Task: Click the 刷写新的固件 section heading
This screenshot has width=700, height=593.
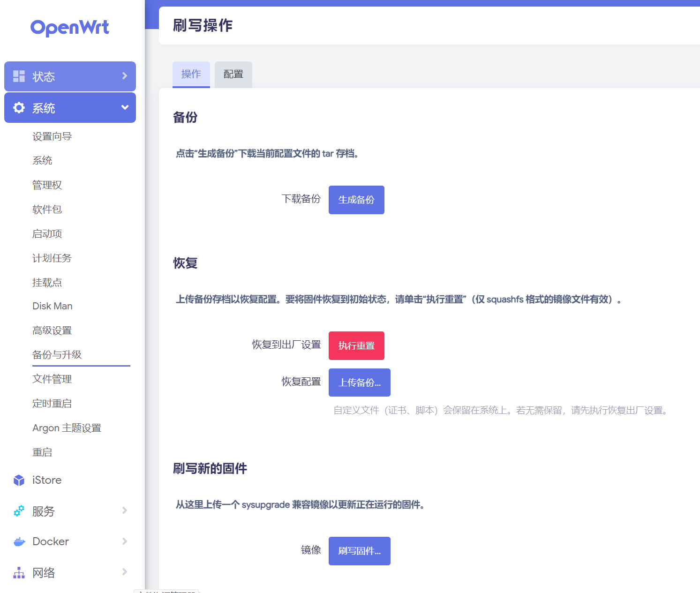Action: (x=210, y=468)
